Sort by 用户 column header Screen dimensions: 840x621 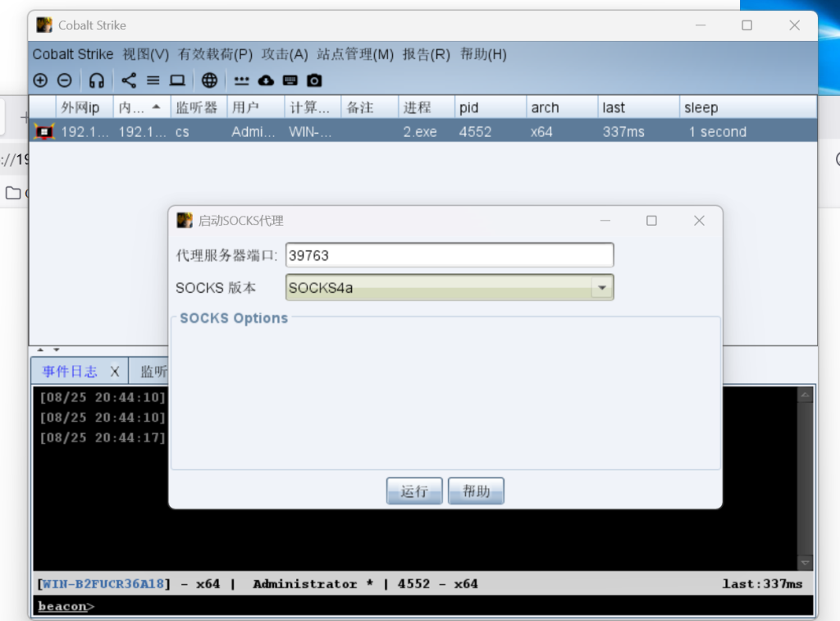[256, 107]
